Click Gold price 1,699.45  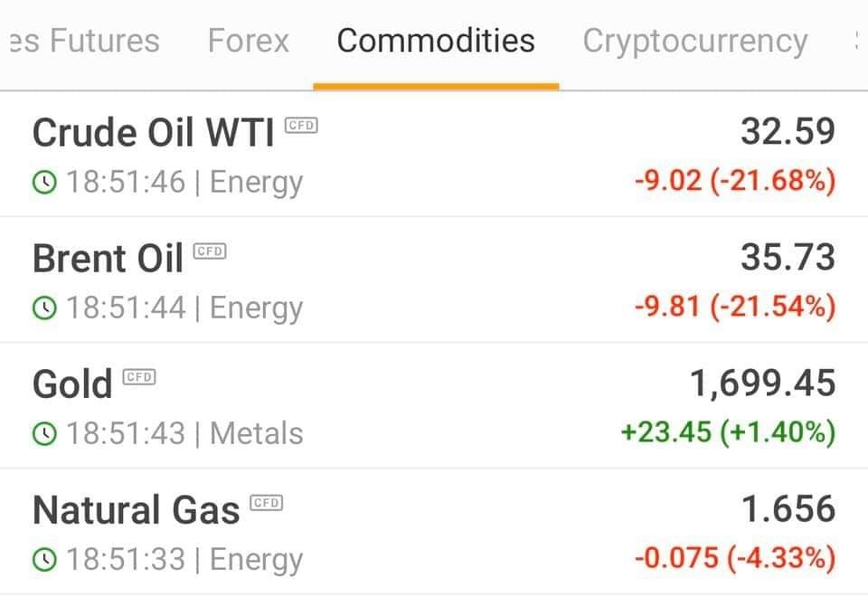(763, 384)
